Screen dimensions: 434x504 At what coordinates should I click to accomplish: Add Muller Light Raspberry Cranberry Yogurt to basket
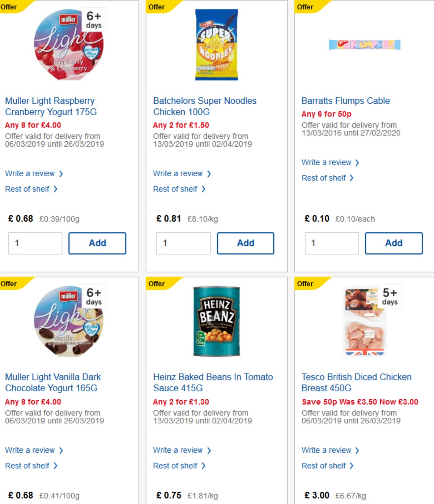pos(97,243)
